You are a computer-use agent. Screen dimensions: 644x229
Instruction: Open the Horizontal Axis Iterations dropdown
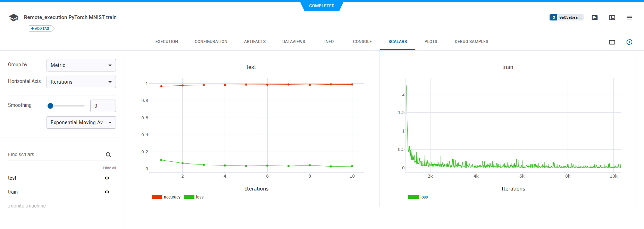tap(81, 82)
